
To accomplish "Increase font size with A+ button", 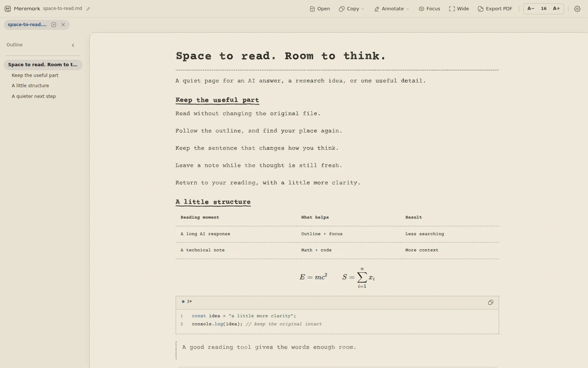I will click(x=556, y=8).
